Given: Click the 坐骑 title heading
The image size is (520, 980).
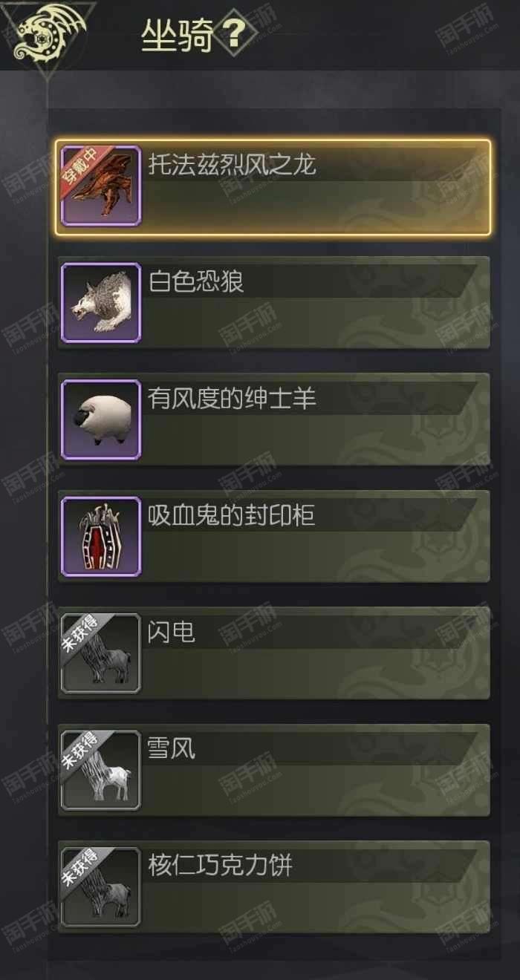Looking at the screenshot, I should [178, 36].
